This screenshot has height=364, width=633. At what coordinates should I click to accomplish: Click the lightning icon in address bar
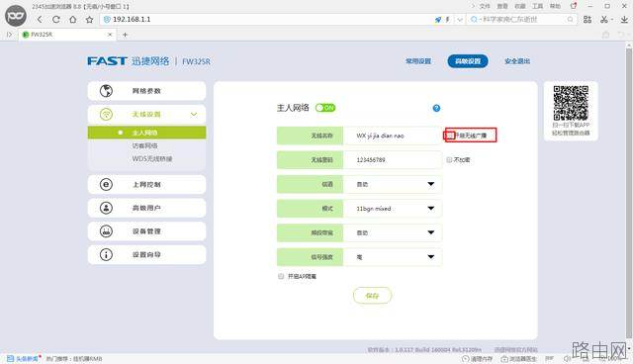[x=447, y=20]
